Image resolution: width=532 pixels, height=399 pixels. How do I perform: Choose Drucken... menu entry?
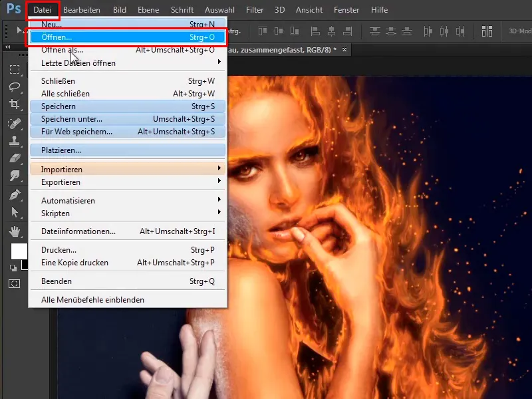[128, 250]
